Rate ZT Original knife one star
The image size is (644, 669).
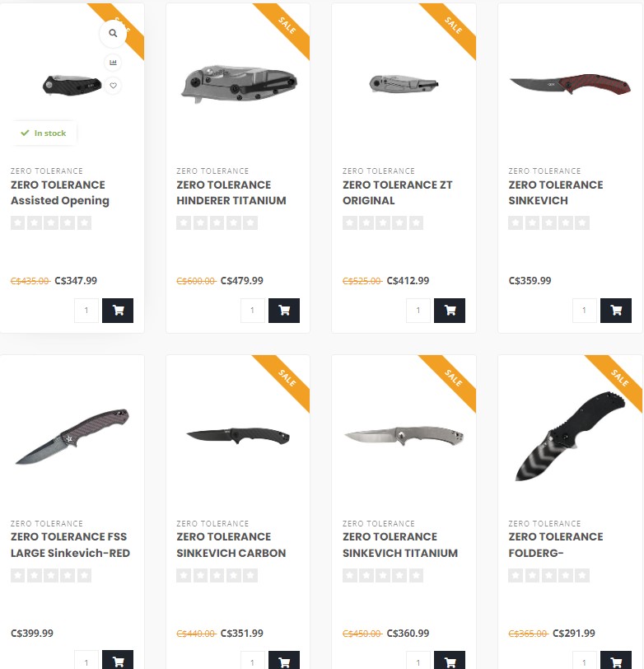tap(350, 222)
